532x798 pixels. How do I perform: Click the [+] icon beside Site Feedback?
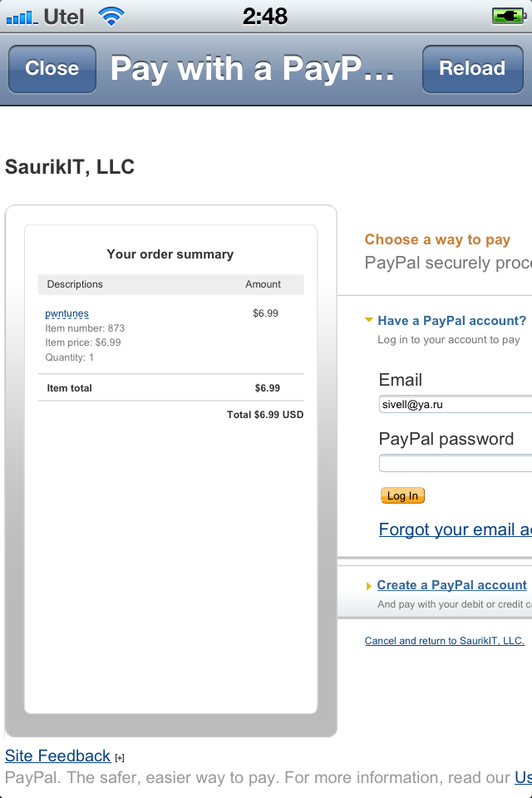tap(120, 757)
